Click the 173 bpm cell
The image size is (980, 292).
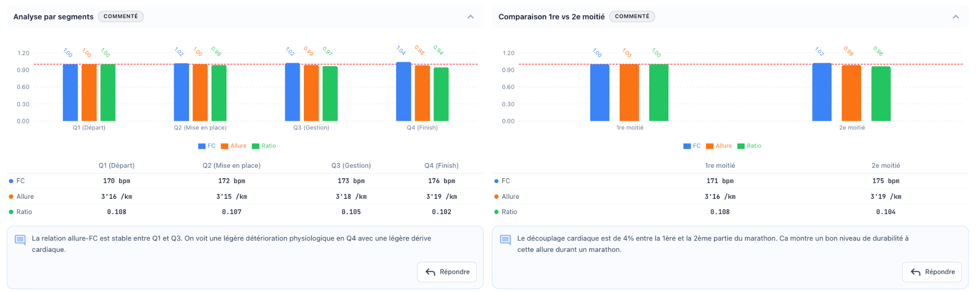click(x=351, y=181)
